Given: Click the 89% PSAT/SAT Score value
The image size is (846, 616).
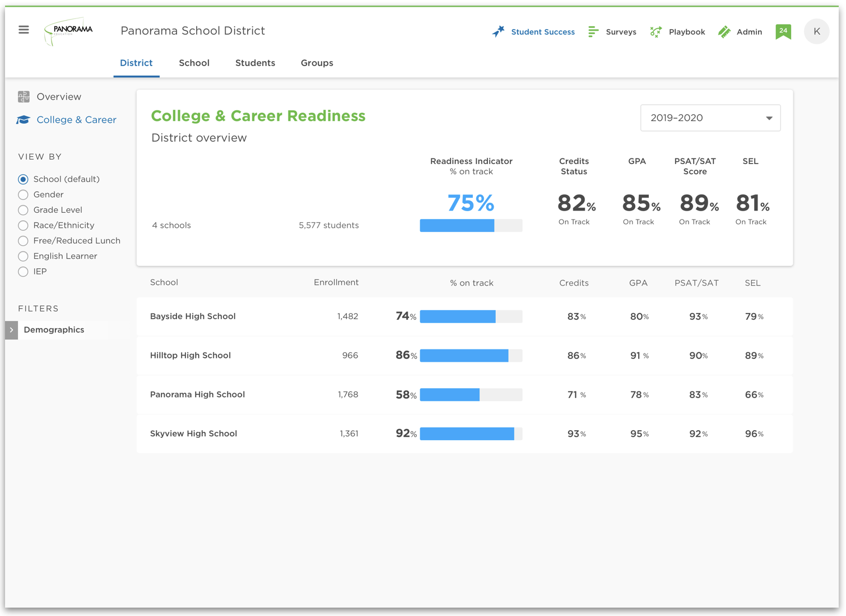Looking at the screenshot, I should [x=699, y=203].
